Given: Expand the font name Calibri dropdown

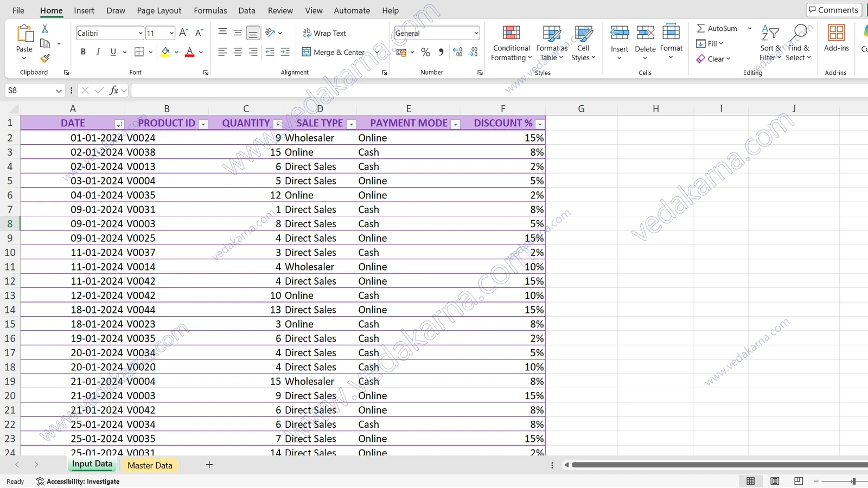Looking at the screenshot, I should tap(141, 33).
